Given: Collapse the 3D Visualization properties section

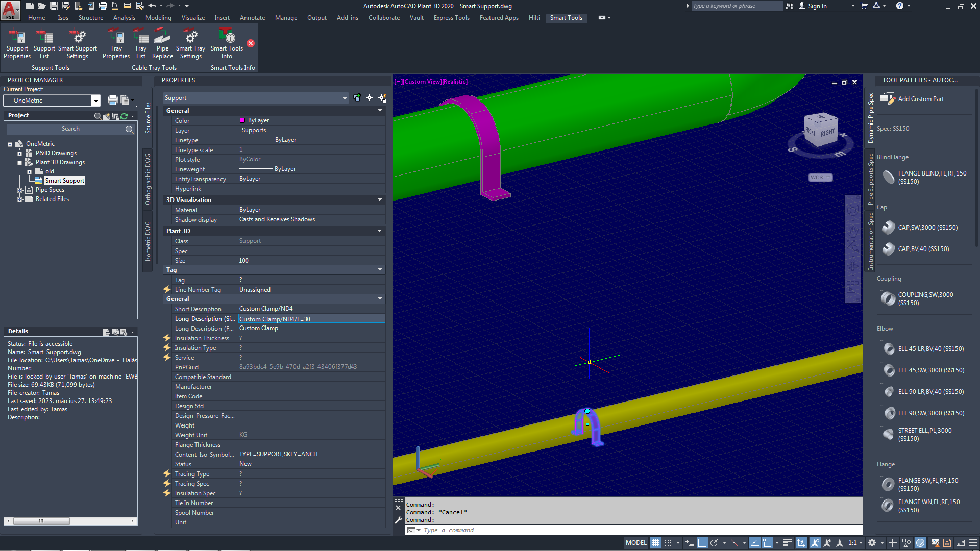Looking at the screenshot, I should (x=379, y=200).
